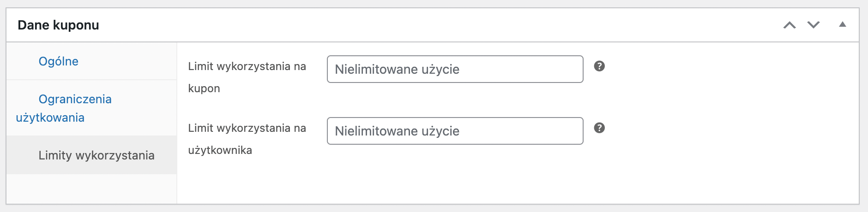
Task: Move the Dane kuponu panel down
Action: (814, 25)
